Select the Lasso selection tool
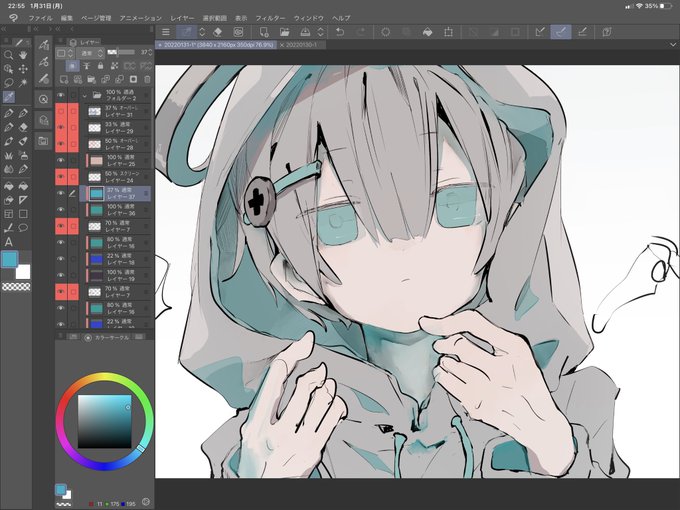Viewport: 680px width, 510px height. (8, 82)
